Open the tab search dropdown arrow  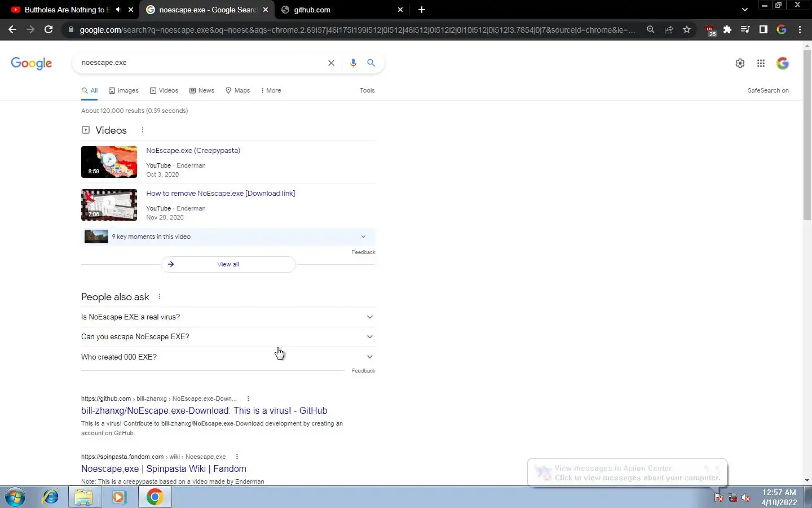tap(744, 10)
